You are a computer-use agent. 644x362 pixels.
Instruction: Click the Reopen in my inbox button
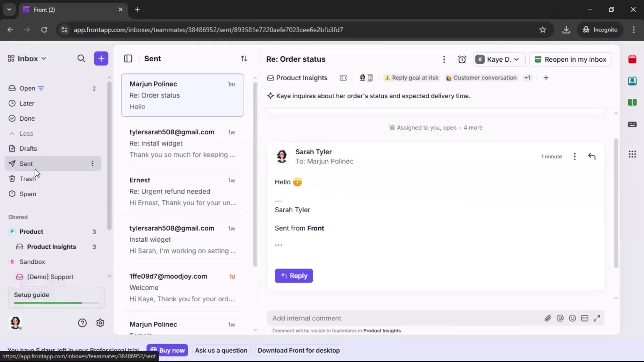571,59
